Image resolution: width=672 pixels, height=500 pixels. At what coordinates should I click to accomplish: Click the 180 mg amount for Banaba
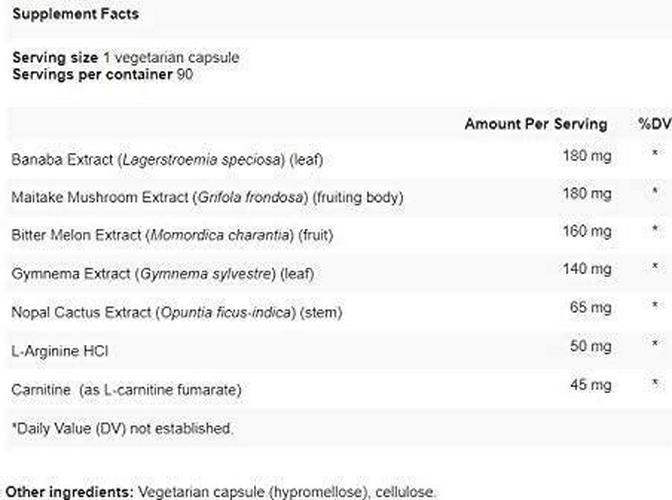tap(586, 155)
